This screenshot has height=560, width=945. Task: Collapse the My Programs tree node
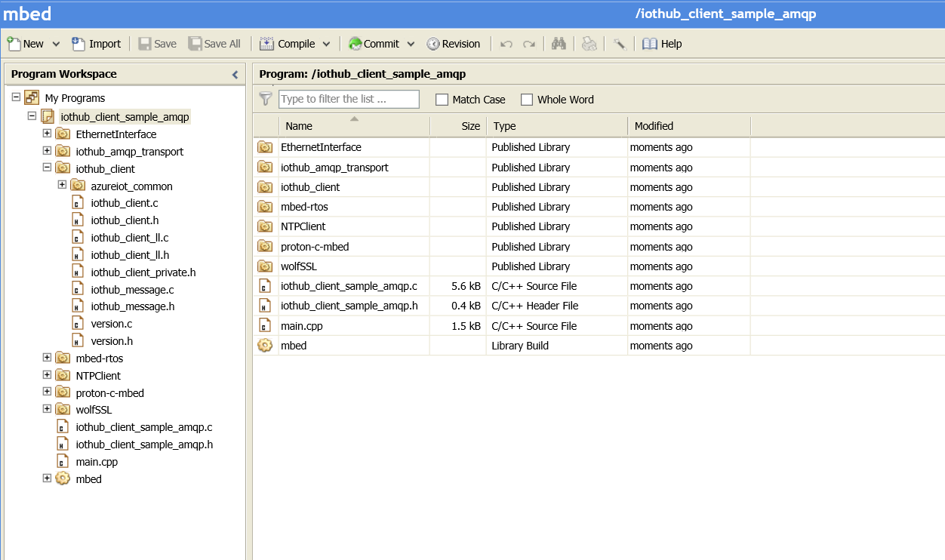pyautogui.click(x=16, y=97)
